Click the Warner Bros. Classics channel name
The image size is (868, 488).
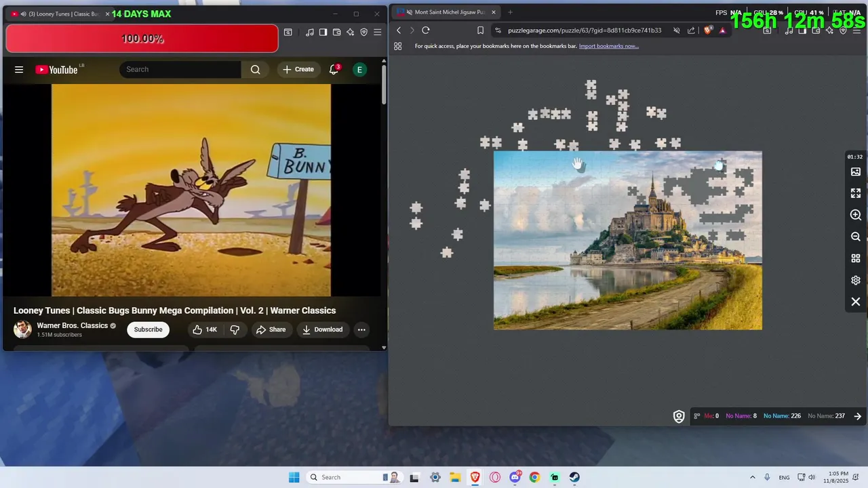(x=73, y=325)
